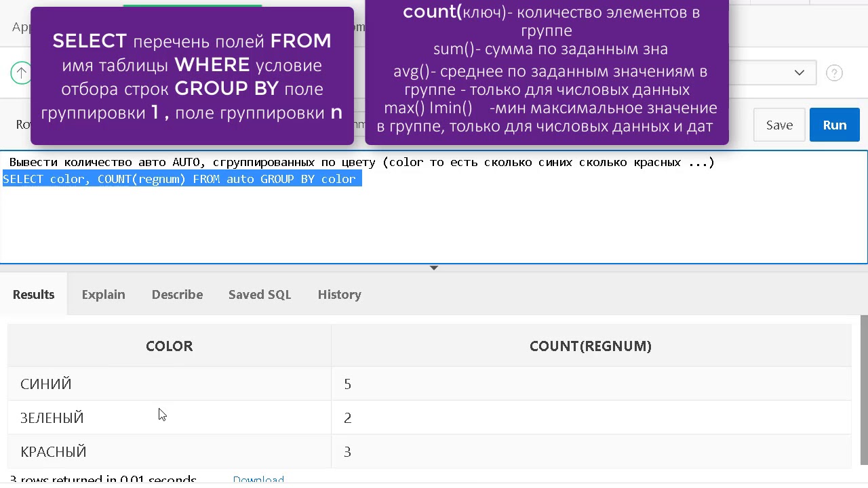Click the Вывести количество авто comment line
Viewport: 868px width, 488px height.
[361, 162]
